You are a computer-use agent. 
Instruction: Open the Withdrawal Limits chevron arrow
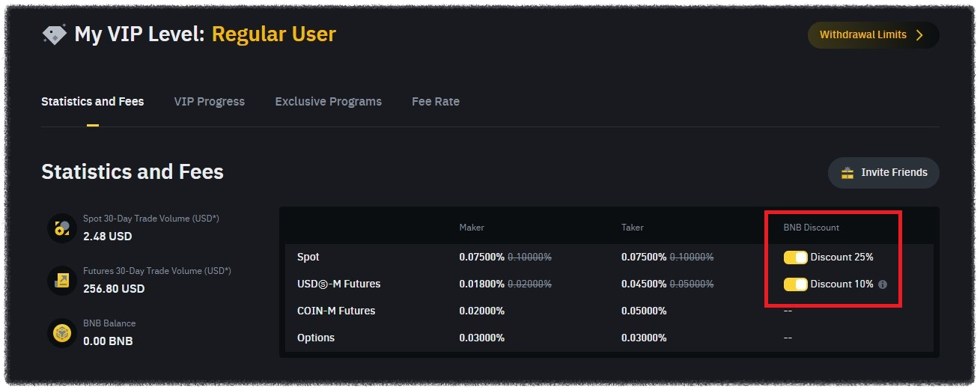pyautogui.click(x=919, y=35)
